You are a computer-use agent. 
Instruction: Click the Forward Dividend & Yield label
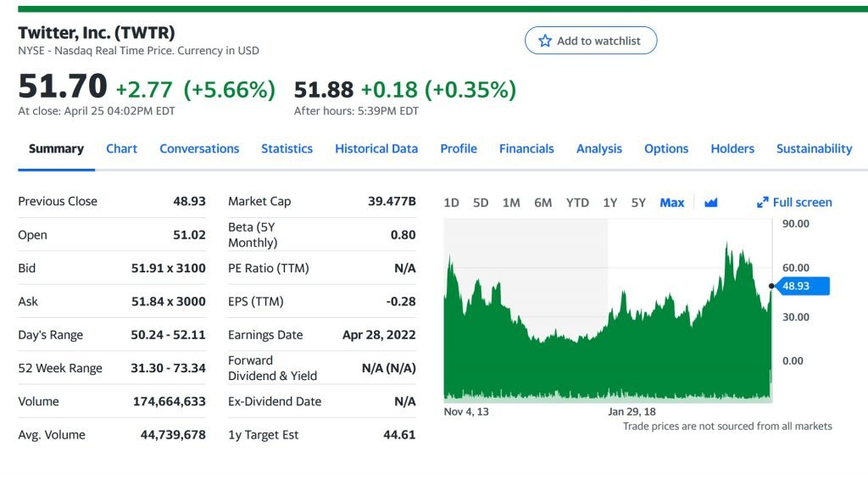[x=273, y=368]
